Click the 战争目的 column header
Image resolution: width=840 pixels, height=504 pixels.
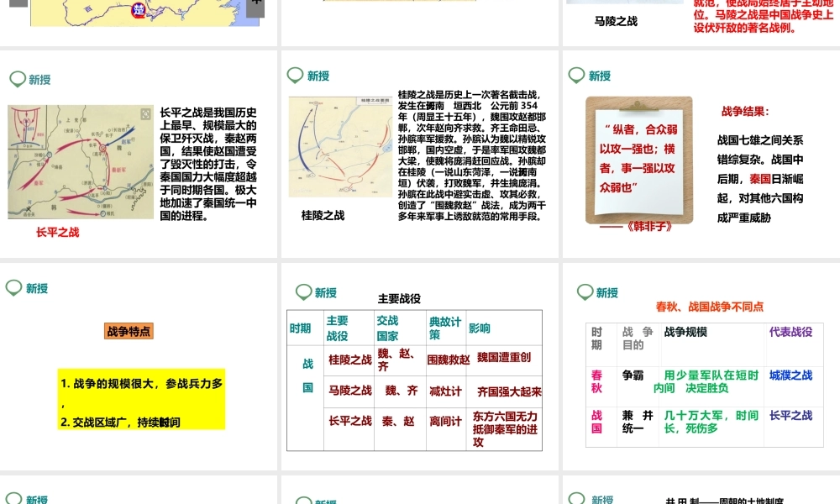pyautogui.click(x=638, y=339)
